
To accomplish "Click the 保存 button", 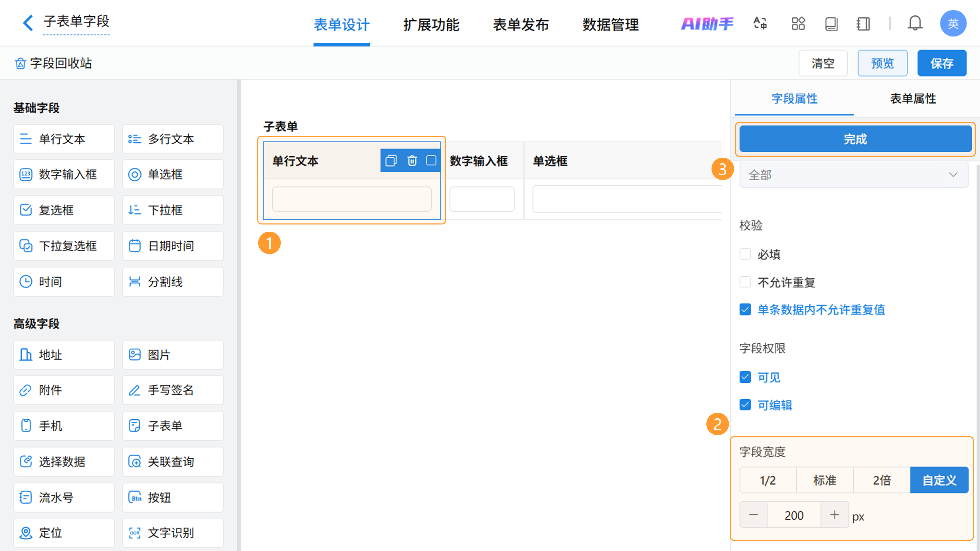I will 941,63.
